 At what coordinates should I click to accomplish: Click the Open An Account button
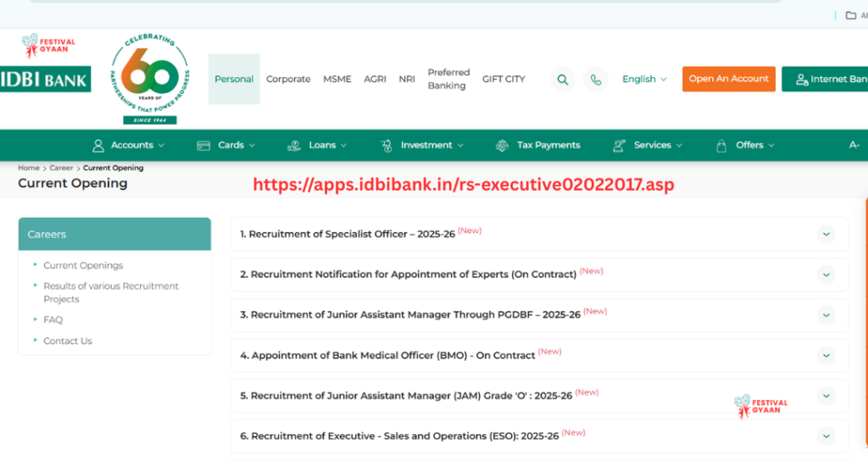728,79
